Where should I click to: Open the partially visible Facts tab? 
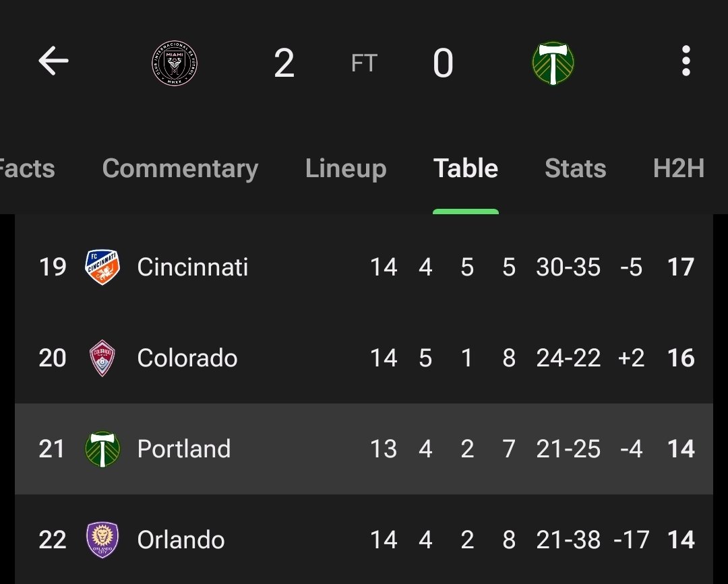(27, 168)
